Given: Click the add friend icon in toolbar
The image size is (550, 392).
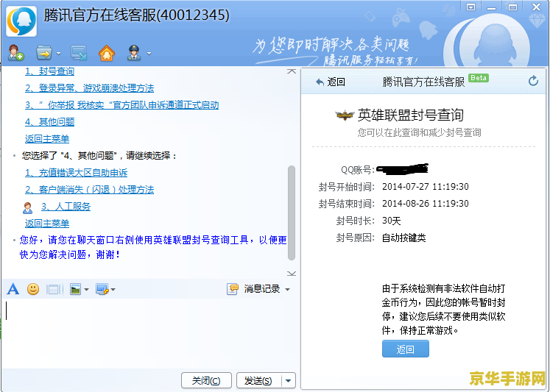Looking at the screenshot, I should [15, 53].
